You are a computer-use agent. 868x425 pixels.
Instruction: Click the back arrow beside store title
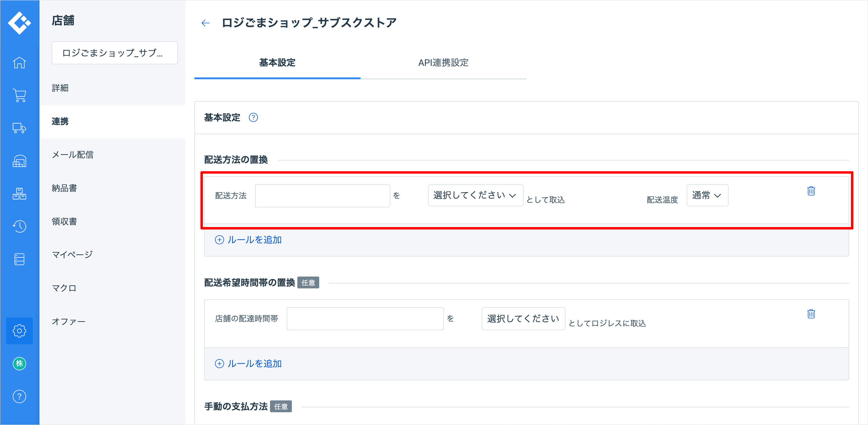[x=205, y=23]
